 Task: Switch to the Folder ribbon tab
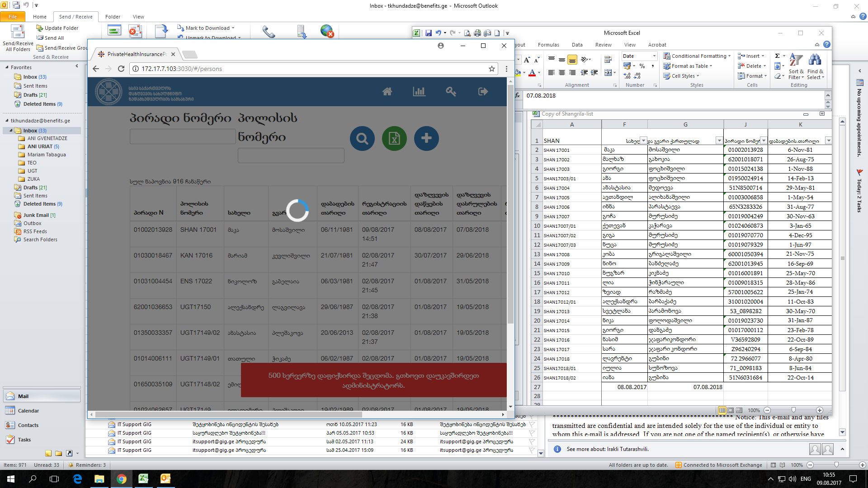(x=113, y=17)
